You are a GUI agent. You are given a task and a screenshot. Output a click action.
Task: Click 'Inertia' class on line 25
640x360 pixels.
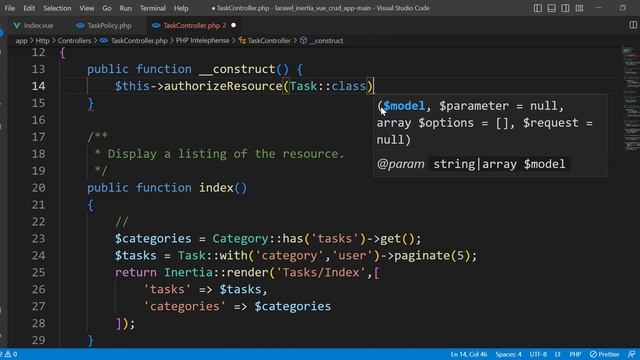(x=188, y=272)
